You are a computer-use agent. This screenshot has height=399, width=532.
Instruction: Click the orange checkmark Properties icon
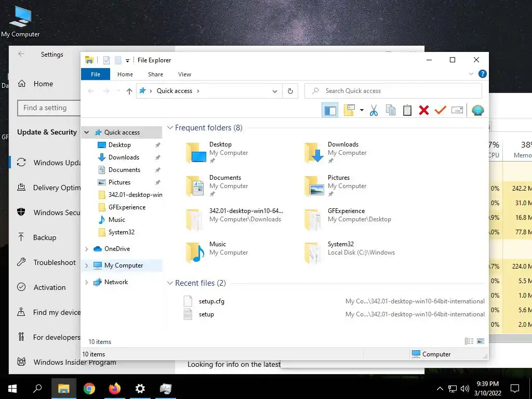pos(441,110)
